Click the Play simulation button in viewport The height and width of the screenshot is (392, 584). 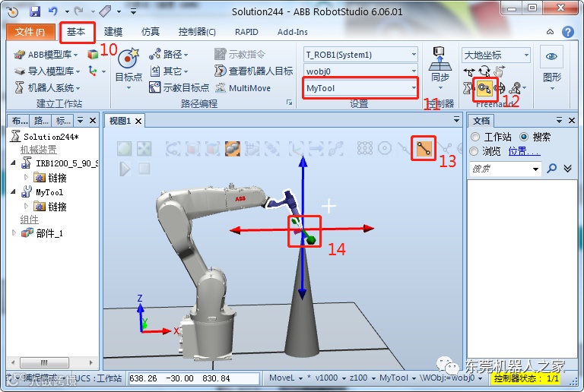[x=125, y=169]
